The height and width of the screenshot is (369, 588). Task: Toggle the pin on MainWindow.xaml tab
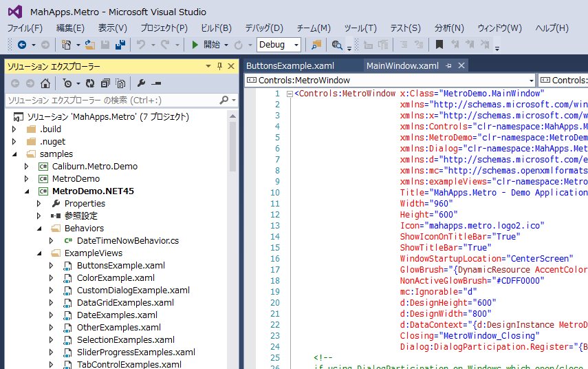tap(448, 65)
